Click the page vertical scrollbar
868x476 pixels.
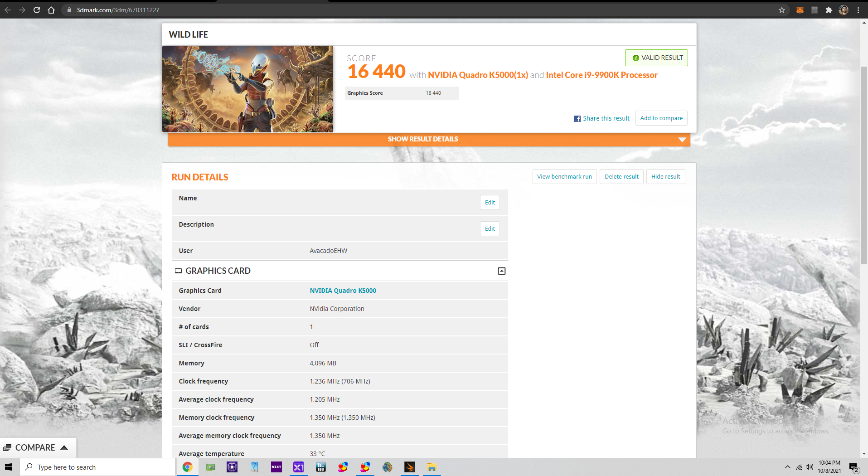[864, 165]
